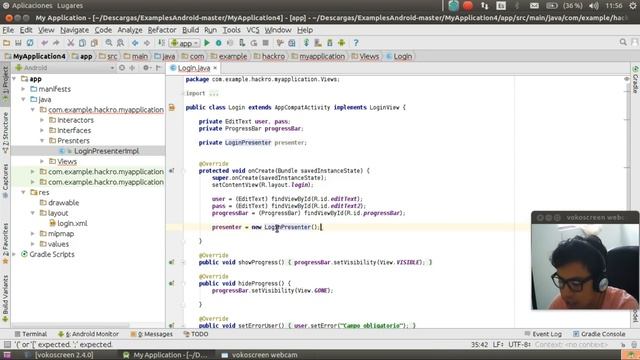Toggle the Structure side panel

(x=5, y=133)
